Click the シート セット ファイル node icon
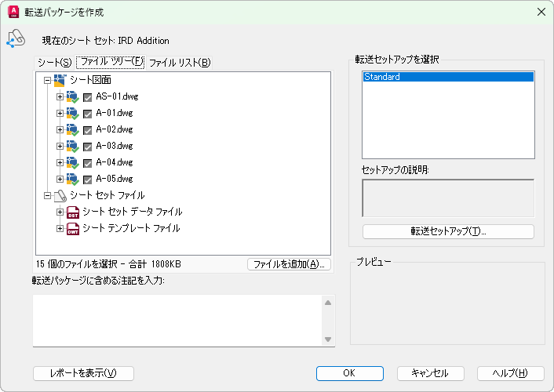Screen dimensions: 554x392 point(60,195)
